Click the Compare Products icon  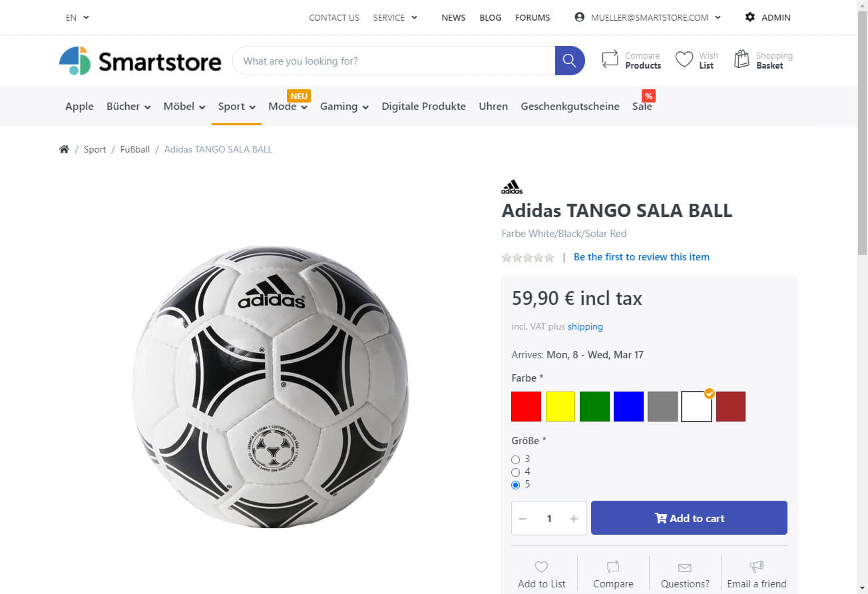(610, 59)
